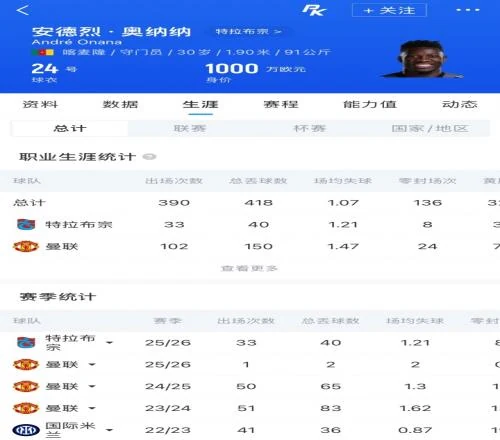
Task: View André Onana's player photo
Action: click(423, 59)
